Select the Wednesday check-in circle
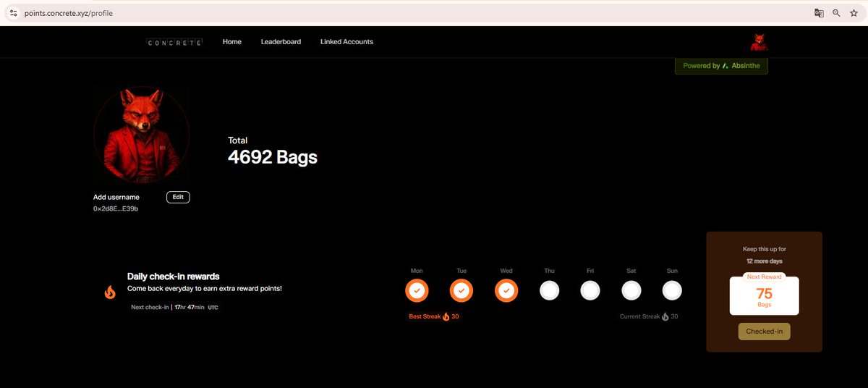 pos(506,291)
